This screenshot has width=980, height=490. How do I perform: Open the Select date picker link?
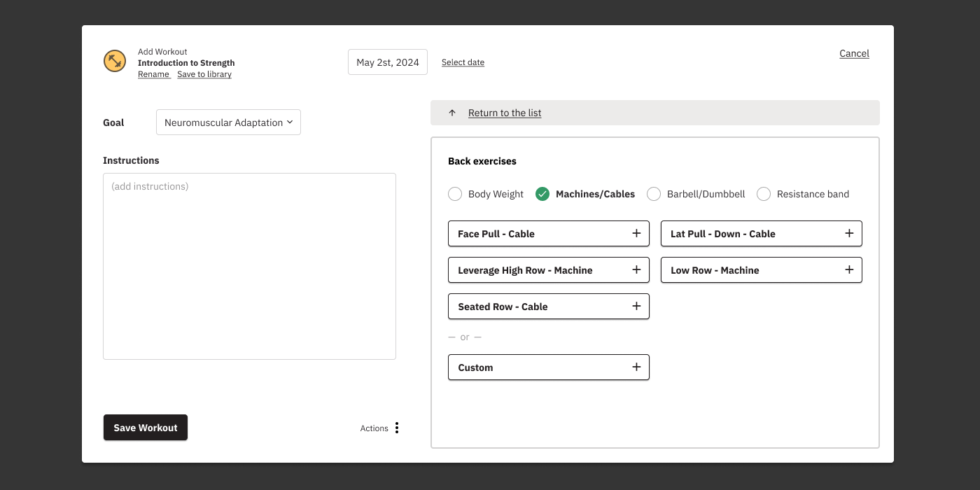[x=463, y=62]
